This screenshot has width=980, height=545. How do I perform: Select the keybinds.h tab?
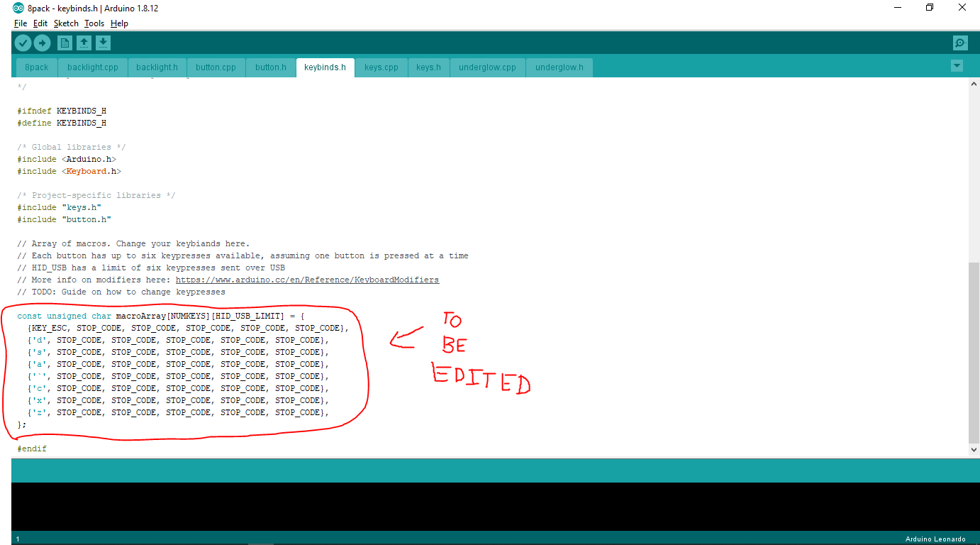(x=325, y=67)
